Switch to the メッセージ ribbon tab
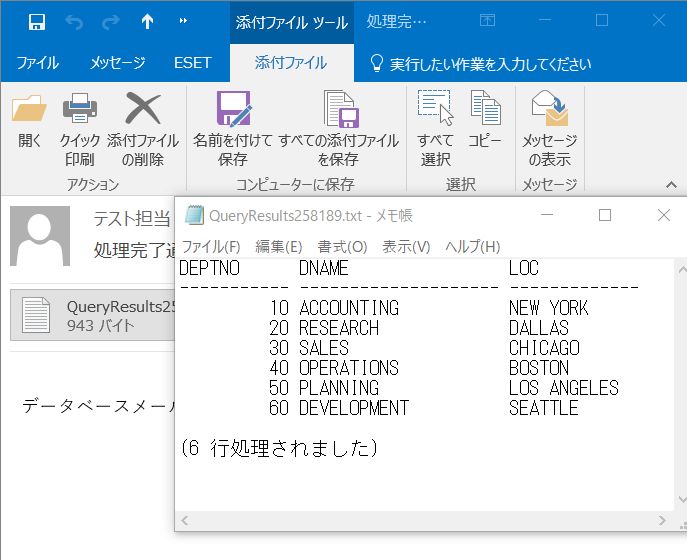This screenshot has width=687, height=560. [x=118, y=63]
